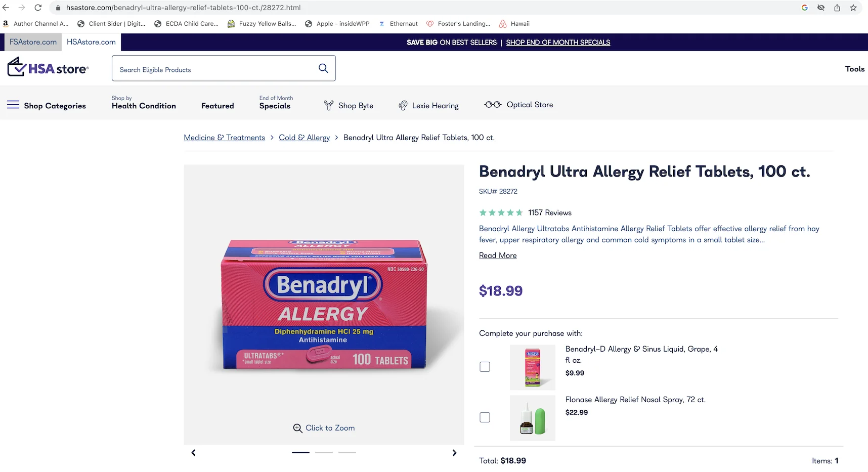Switch to the FSAstore.com tab
Image resolution: width=868 pixels, height=472 pixels.
33,42
